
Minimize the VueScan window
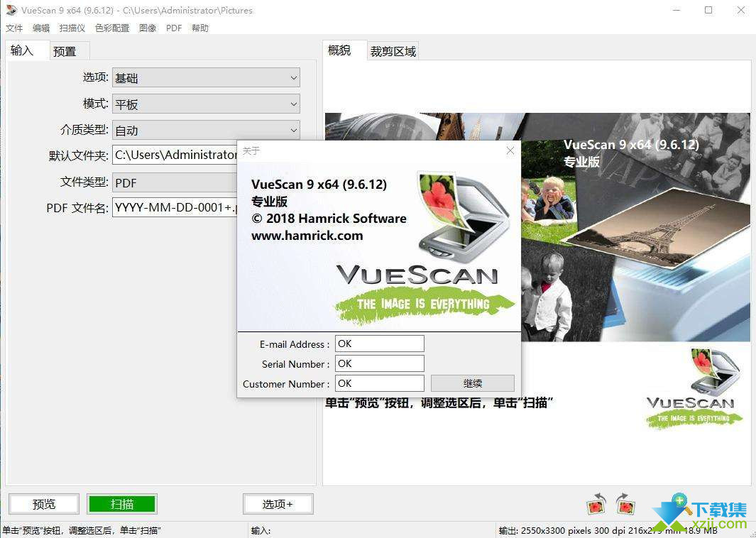pyautogui.click(x=677, y=10)
